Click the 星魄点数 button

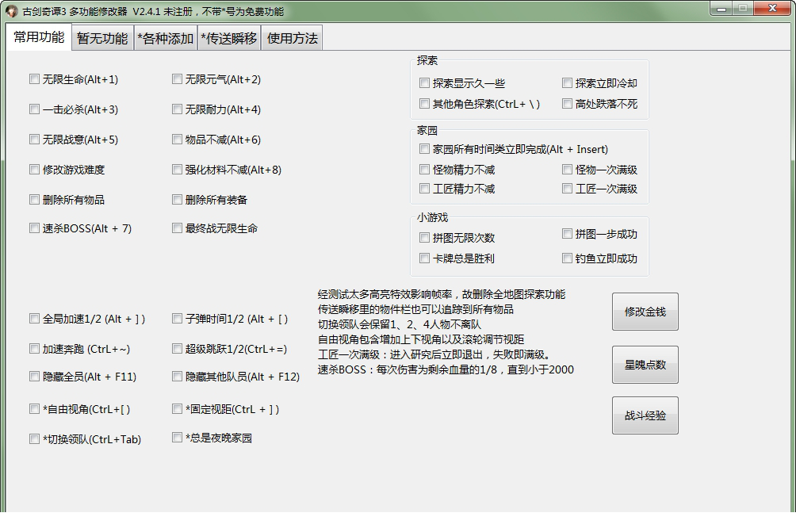[x=645, y=365]
